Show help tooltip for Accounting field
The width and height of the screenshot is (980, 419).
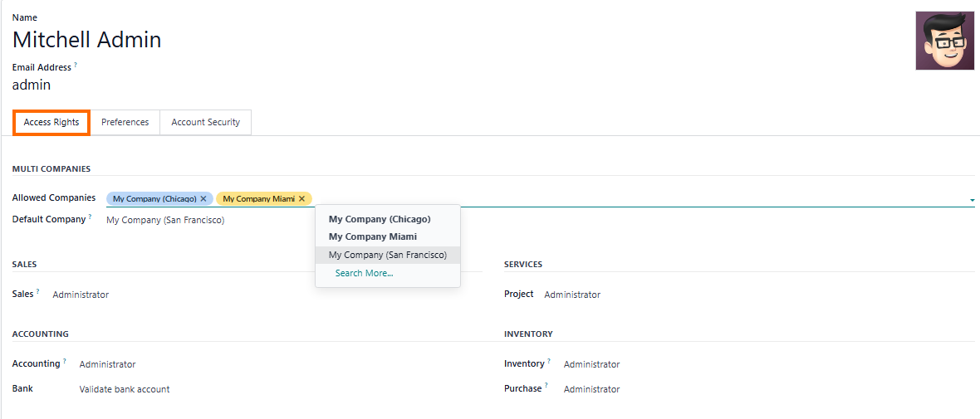click(x=65, y=361)
